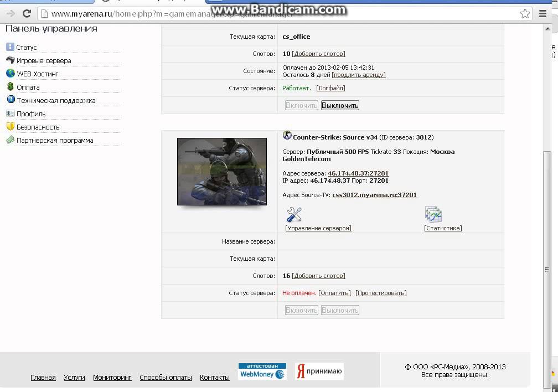Click the Управление сервером link
Viewport: 558px width, 392px height.
click(318, 228)
